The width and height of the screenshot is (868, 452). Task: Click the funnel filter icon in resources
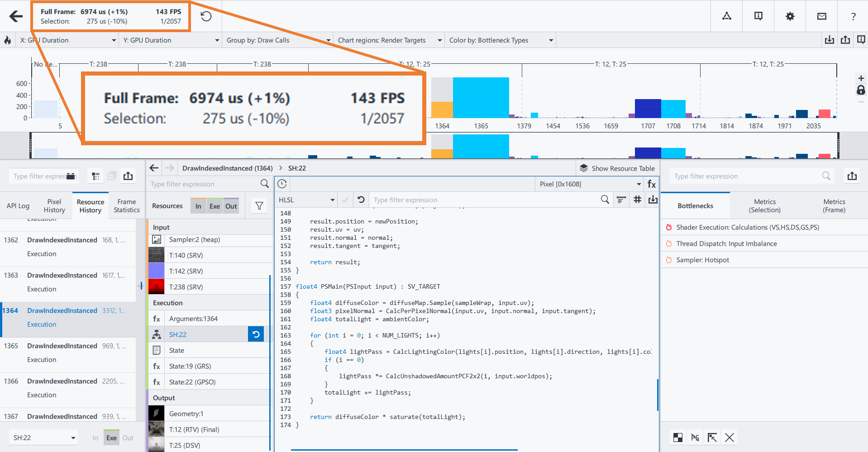point(259,206)
